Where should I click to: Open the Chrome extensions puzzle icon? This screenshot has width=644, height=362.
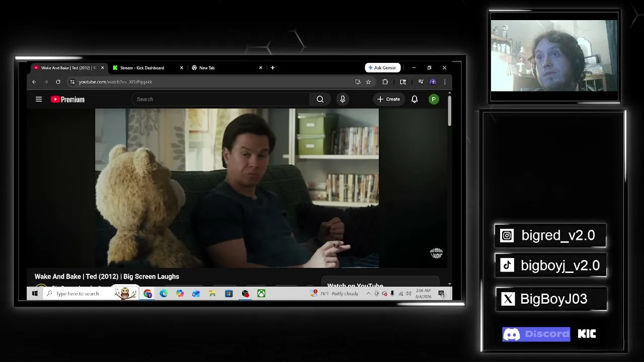[385, 82]
